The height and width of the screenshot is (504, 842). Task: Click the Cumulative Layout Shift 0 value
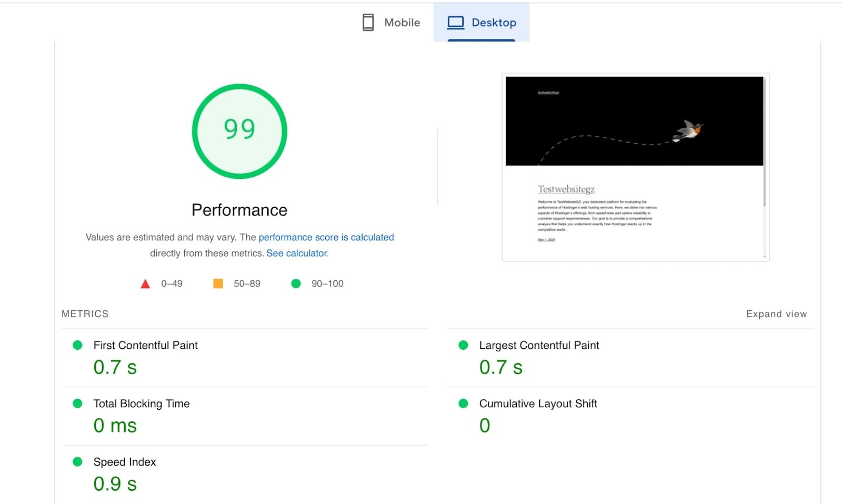(485, 425)
